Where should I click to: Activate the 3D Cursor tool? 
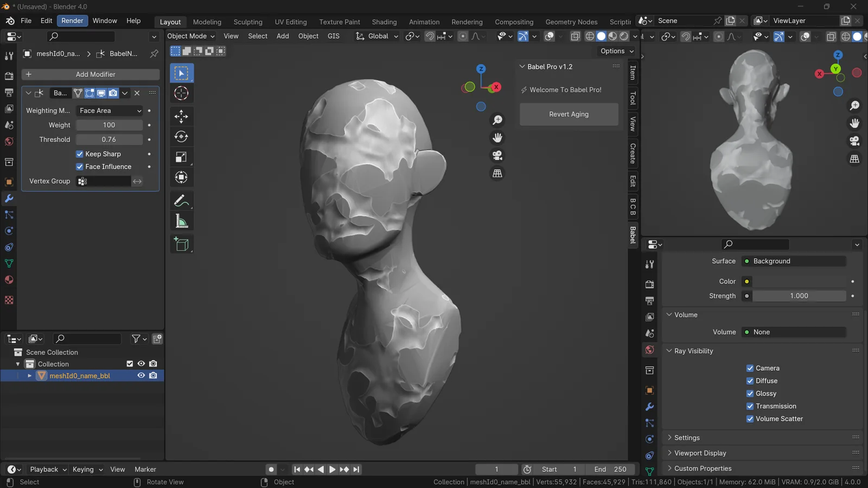[181, 93]
